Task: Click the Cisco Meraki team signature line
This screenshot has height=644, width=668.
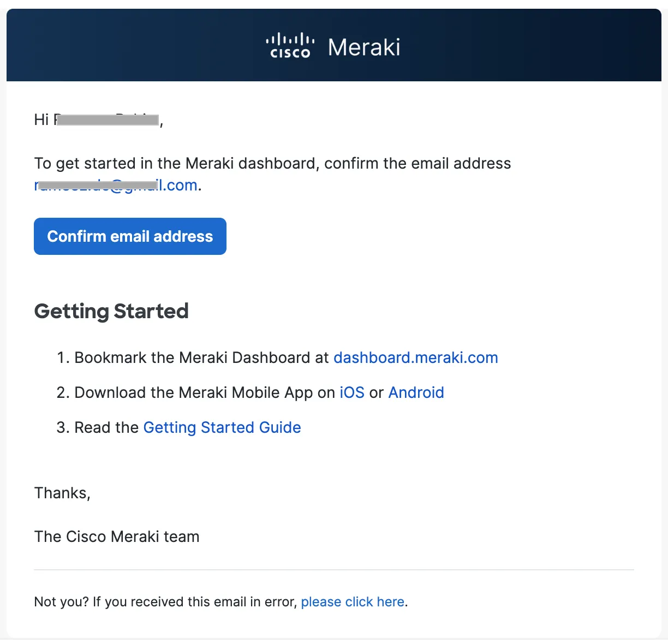Action: coord(117,536)
